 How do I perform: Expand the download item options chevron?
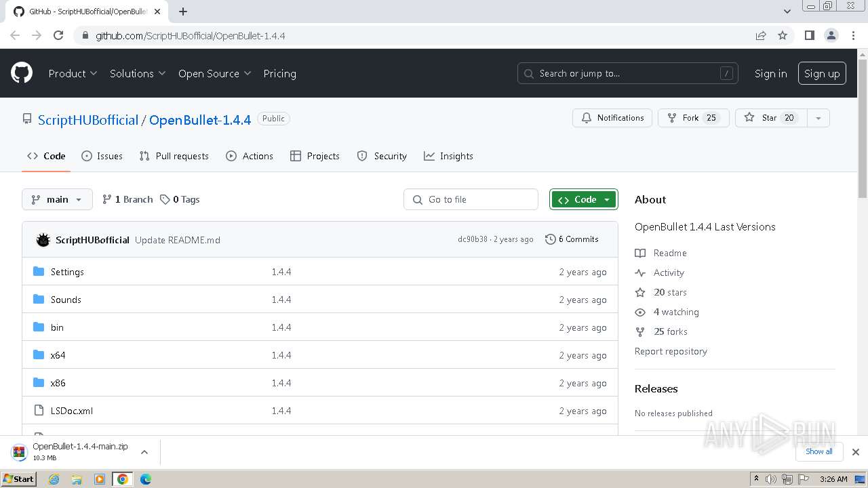[144, 452]
